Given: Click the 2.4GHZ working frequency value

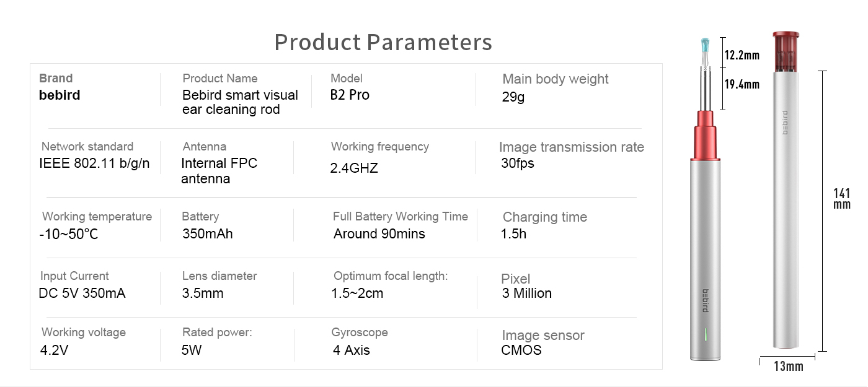Looking at the screenshot, I should 354,168.
